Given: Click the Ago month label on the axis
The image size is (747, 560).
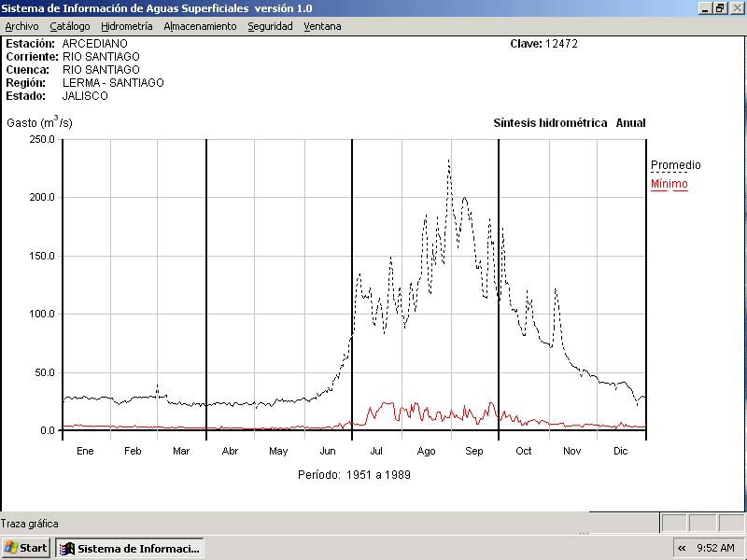Looking at the screenshot, I should [426, 451].
